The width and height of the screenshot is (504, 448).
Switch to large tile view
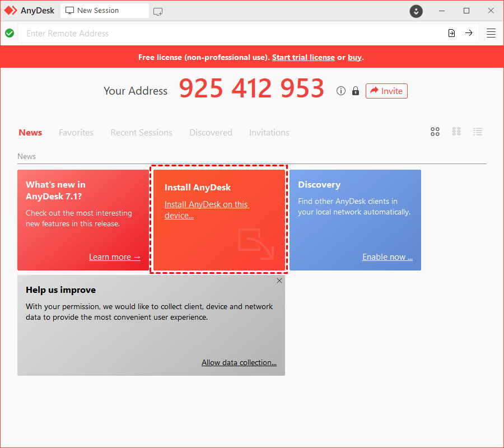[x=435, y=132]
